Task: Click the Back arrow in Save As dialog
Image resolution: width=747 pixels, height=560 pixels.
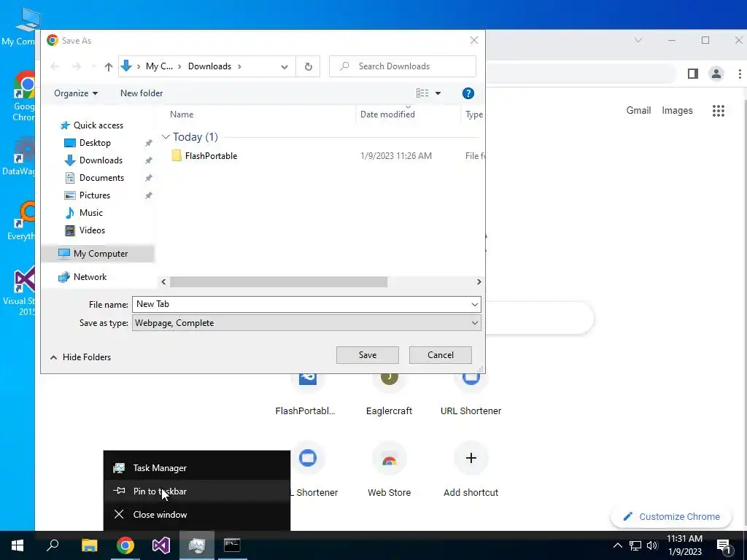Action: [x=55, y=66]
